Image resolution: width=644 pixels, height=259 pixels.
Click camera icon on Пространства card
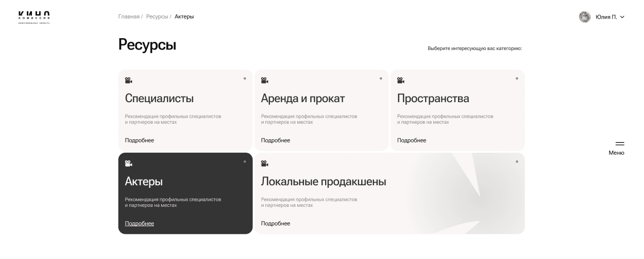pos(400,80)
